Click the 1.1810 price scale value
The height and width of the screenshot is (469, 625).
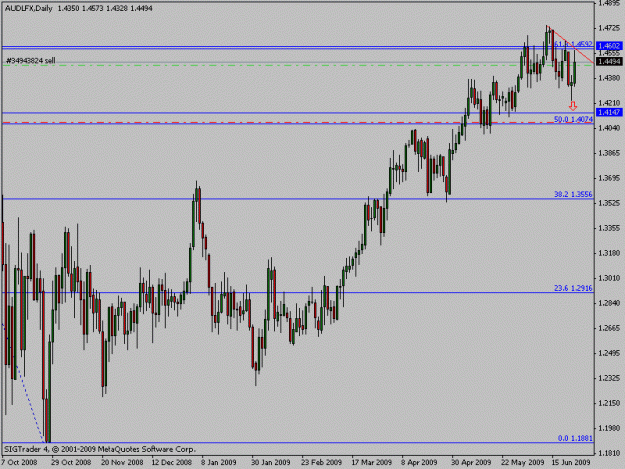tap(610, 453)
